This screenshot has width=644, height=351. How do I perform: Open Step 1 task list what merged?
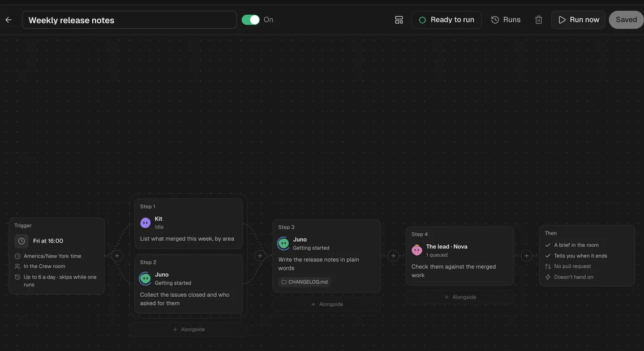point(187,239)
